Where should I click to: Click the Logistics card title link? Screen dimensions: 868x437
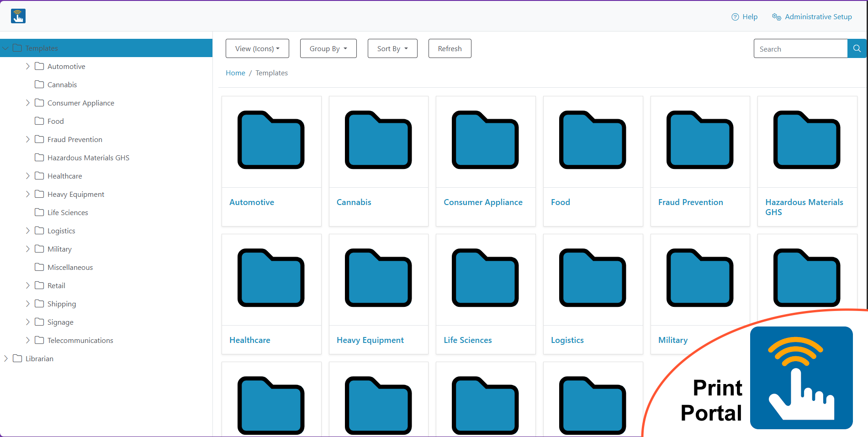tap(567, 340)
